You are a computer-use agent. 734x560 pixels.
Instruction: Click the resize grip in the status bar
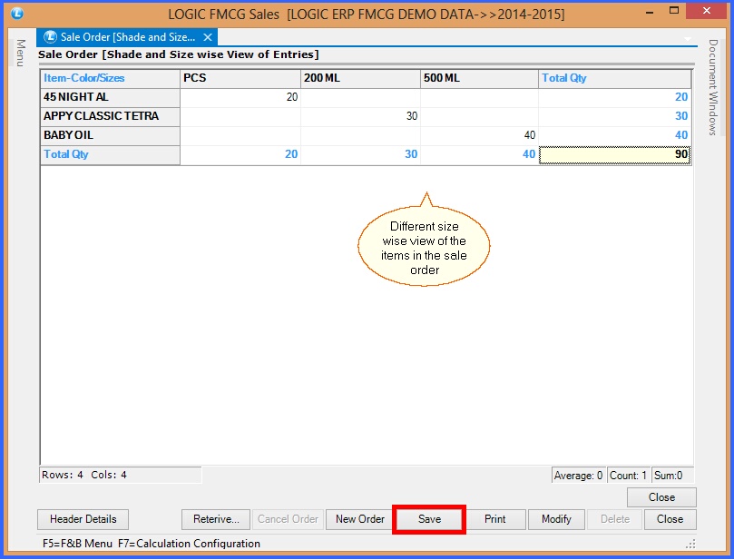click(x=690, y=544)
